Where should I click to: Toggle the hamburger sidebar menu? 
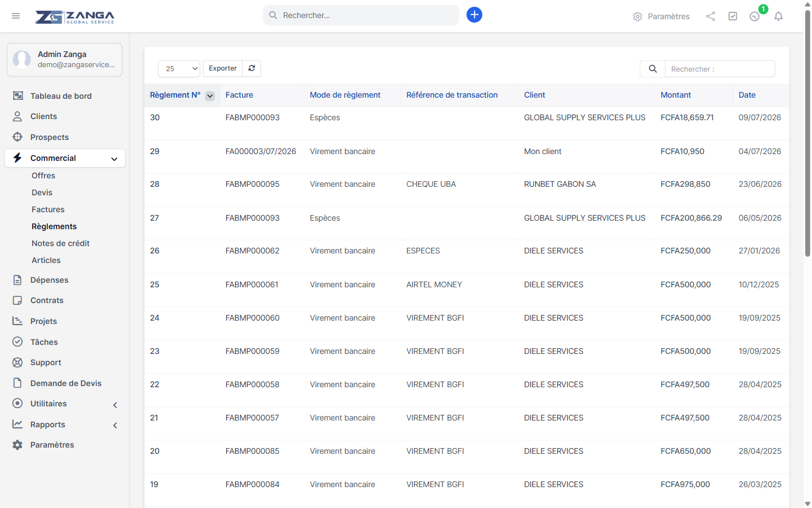coord(16,16)
